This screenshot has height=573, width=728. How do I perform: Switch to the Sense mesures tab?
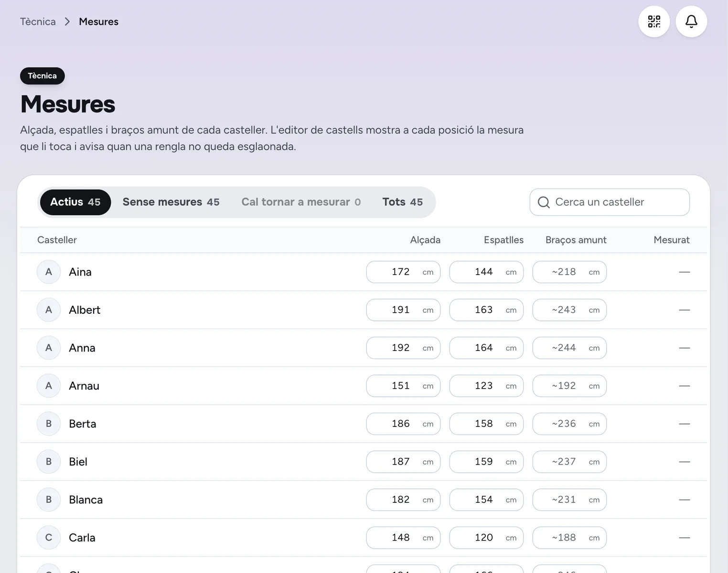click(171, 202)
